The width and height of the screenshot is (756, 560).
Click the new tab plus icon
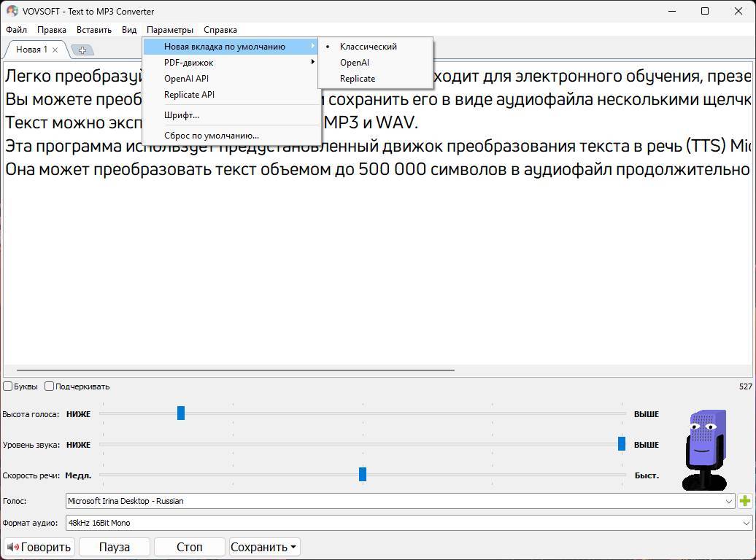[x=82, y=50]
